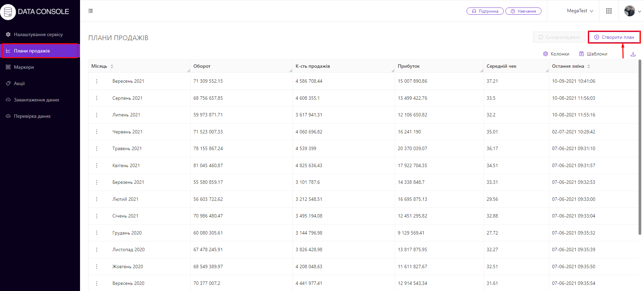Open row actions for Вересень 2021
The image size is (644, 291).
(x=97, y=81)
